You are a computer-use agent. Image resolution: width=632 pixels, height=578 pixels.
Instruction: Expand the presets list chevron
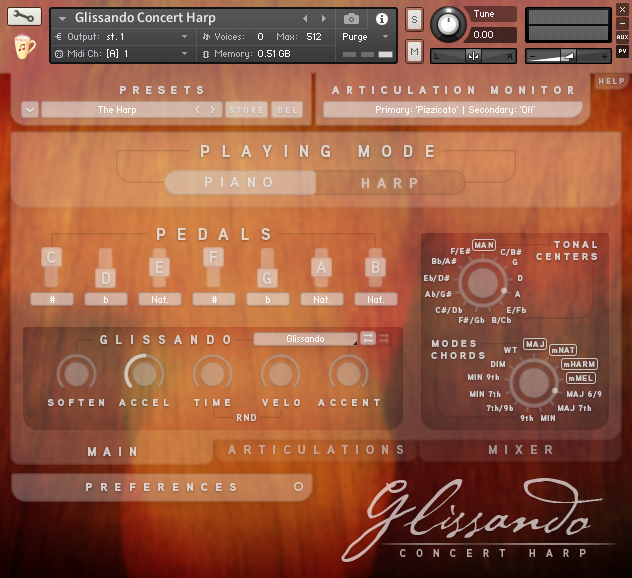coord(30,109)
